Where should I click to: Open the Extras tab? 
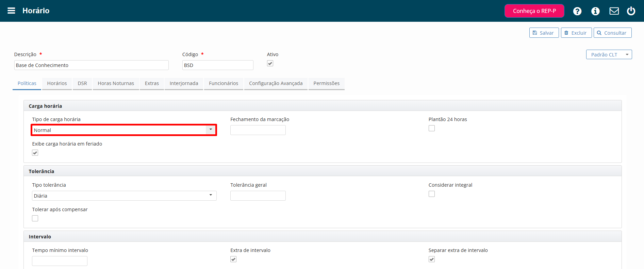[x=152, y=83]
